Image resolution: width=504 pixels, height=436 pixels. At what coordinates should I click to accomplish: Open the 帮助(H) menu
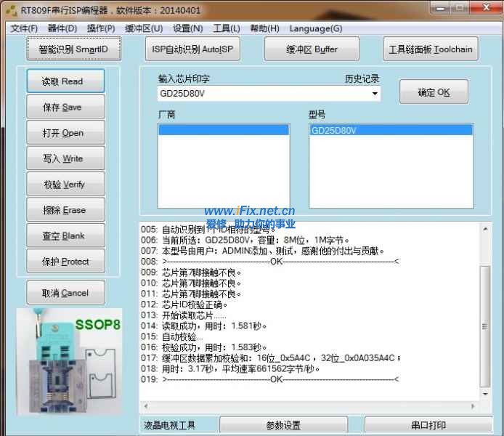coord(264,28)
